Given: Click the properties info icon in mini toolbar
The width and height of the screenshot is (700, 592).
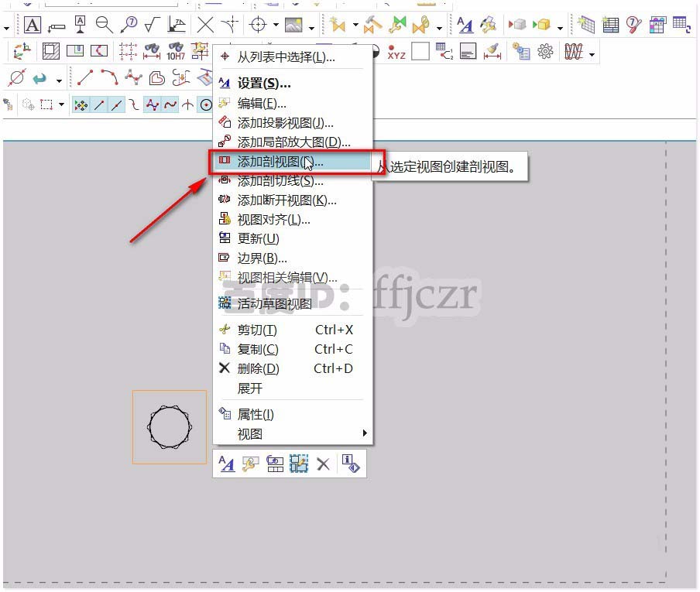Looking at the screenshot, I should (x=351, y=464).
